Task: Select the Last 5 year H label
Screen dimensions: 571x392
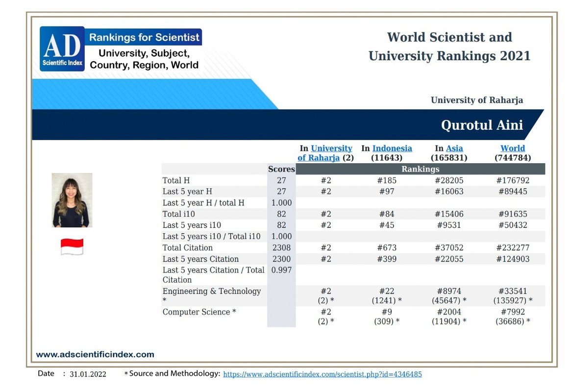Action: tap(187, 192)
